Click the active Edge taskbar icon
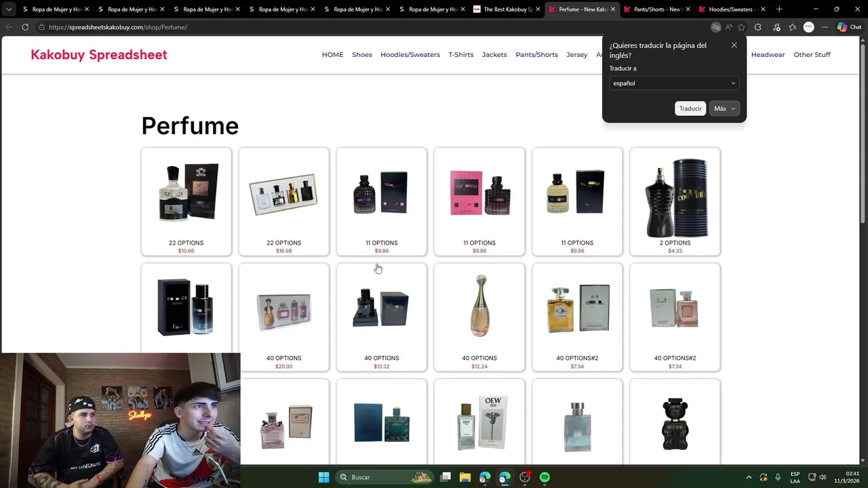868x488 pixels. click(x=505, y=477)
